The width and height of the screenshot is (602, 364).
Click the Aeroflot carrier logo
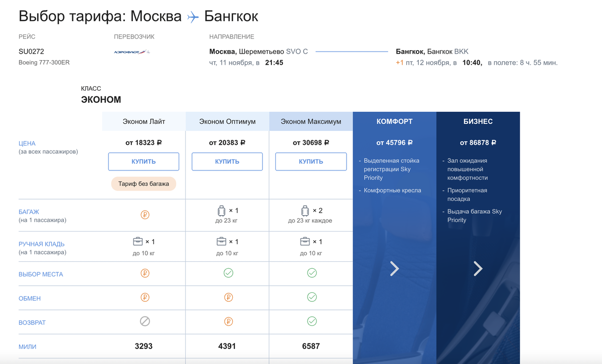coord(132,52)
